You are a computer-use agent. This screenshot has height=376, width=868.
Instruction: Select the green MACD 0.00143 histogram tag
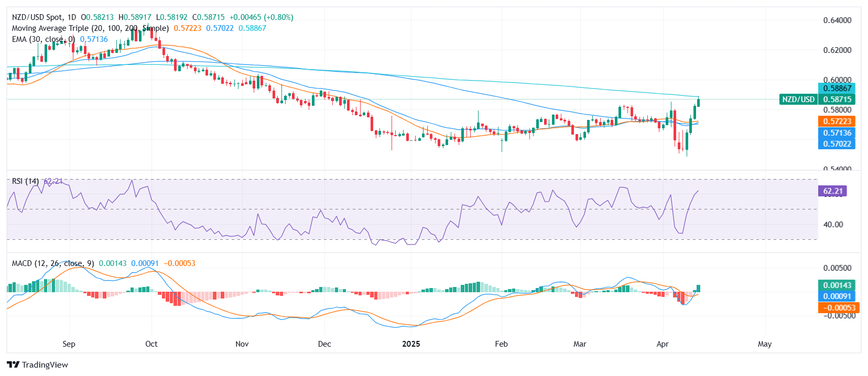[x=837, y=285]
